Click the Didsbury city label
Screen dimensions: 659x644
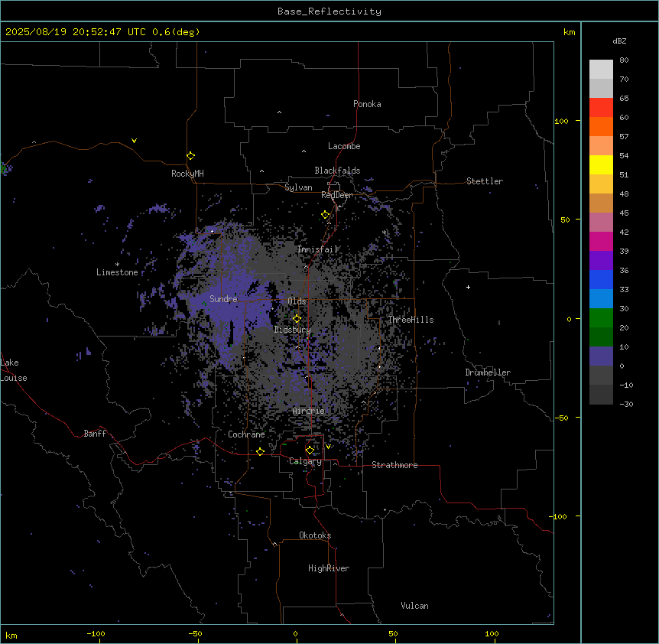point(293,330)
